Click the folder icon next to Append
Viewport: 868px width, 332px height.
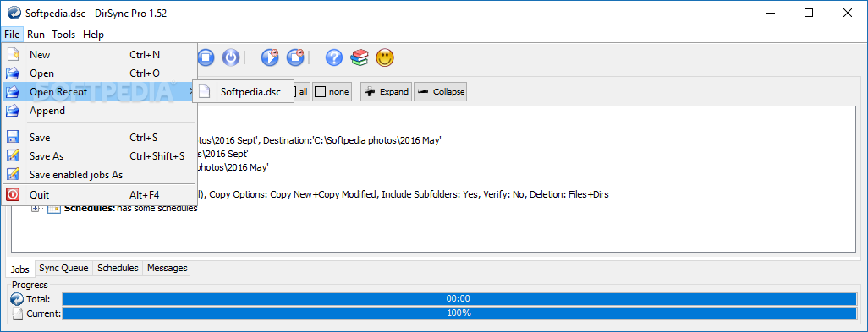13,111
